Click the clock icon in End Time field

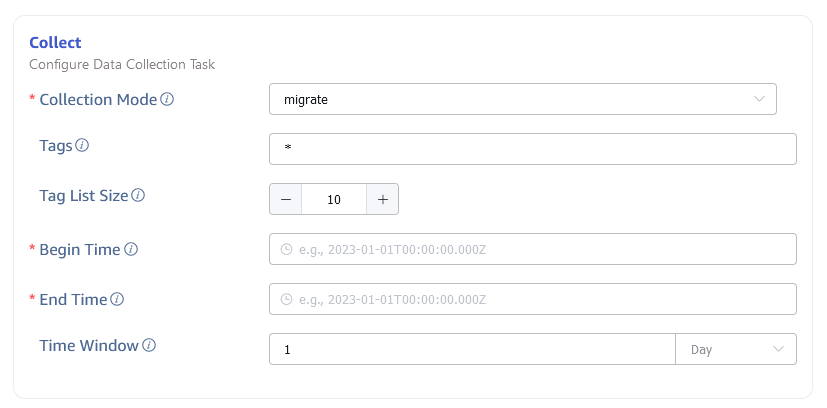point(287,299)
